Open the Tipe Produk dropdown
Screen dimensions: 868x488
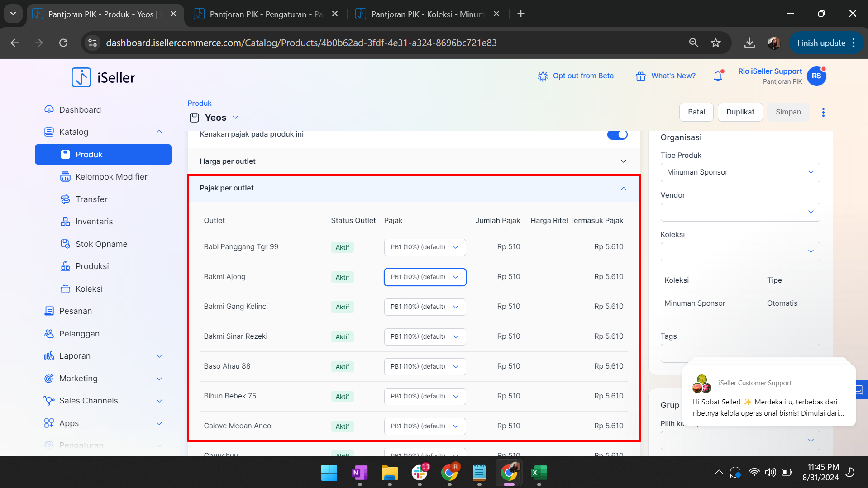740,172
